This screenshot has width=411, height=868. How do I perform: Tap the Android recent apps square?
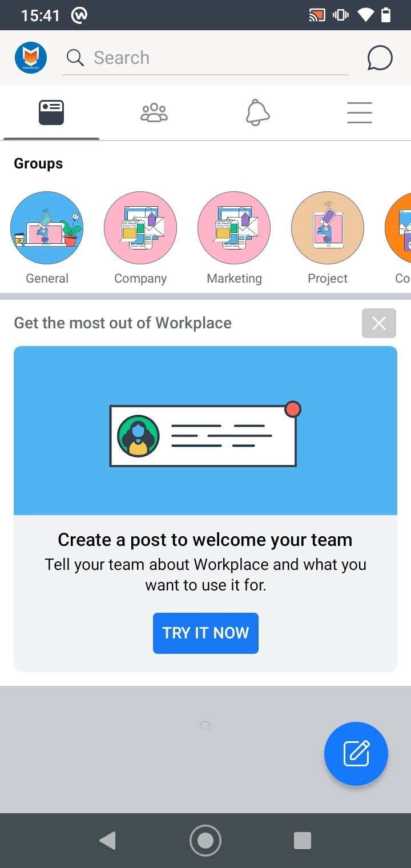pyautogui.click(x=303, y=841)
